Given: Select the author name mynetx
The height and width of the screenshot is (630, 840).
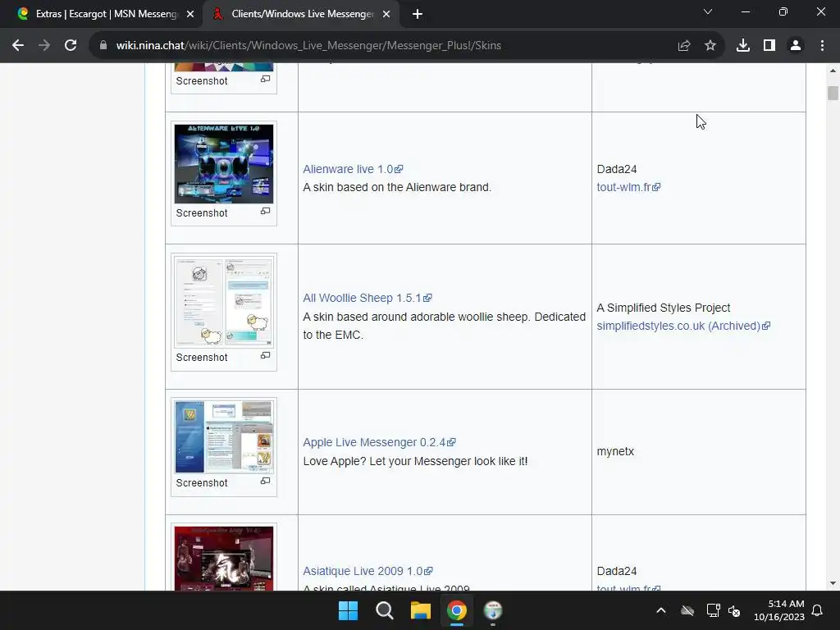Looking at the screenshot, I should (615, 452).
